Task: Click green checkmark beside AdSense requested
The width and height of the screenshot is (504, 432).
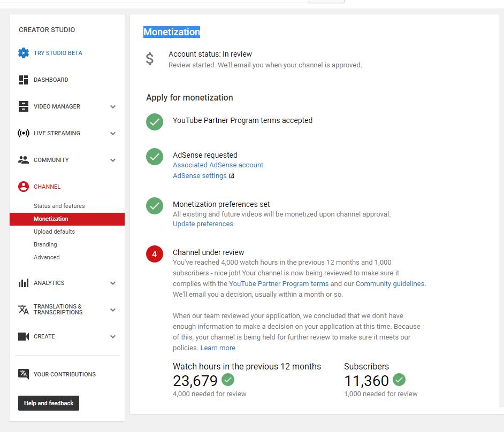Action: (x=155, y=157)
